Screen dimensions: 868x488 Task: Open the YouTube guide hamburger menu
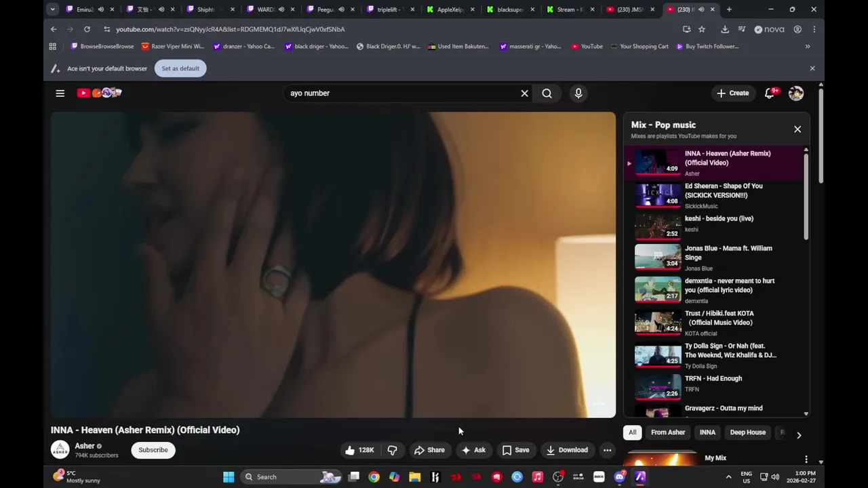pos(60,93)
